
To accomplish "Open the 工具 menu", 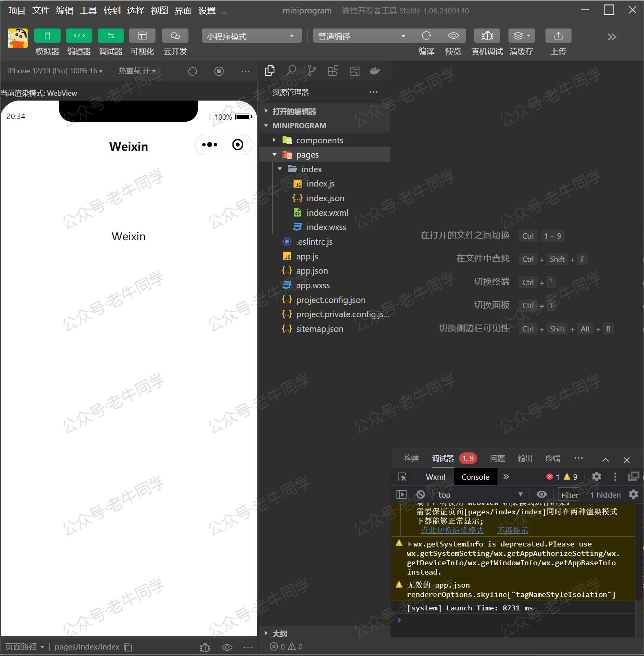I will pyautogui.click(x=88, y=11).
